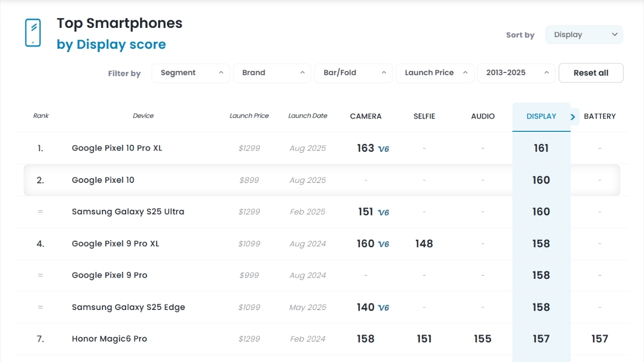Switch to the SELFIE score column

pyautogui.click(x=425, y=116)
